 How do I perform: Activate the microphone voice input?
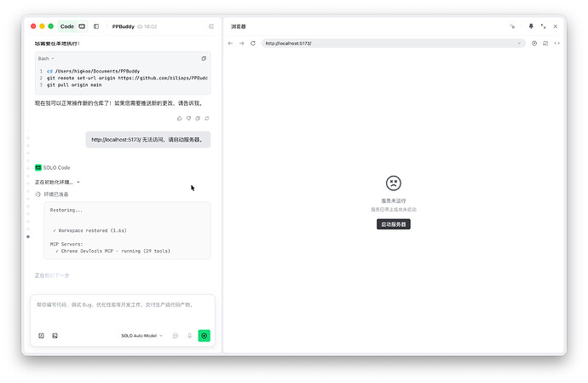point(190,336)
